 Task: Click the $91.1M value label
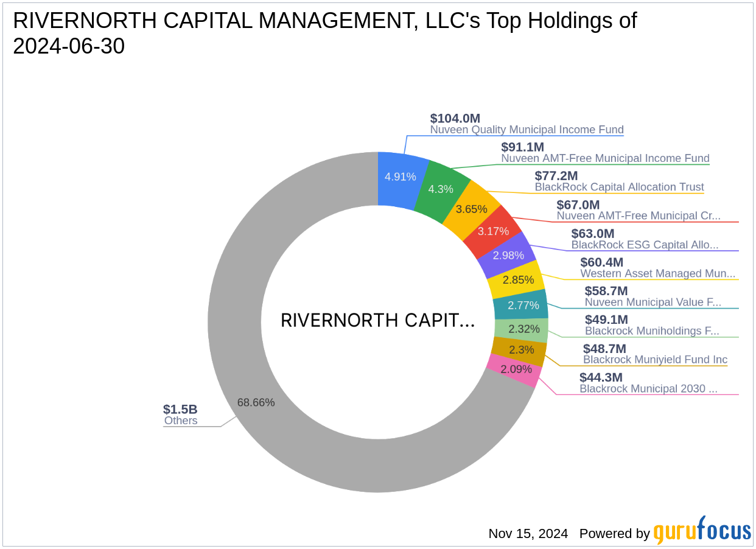[x=522, y=147]
